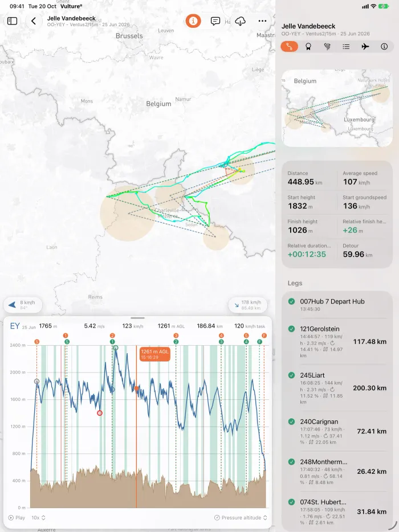Select the orange task route tab
The width and height of the screenshot is (399, 532).
tap(290, 47)
